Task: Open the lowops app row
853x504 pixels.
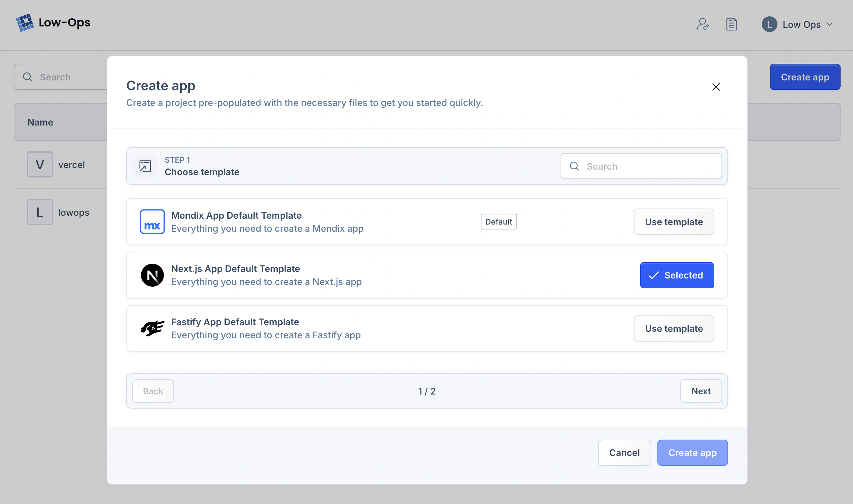Action: pyautogui.click(x=60, y=212)
